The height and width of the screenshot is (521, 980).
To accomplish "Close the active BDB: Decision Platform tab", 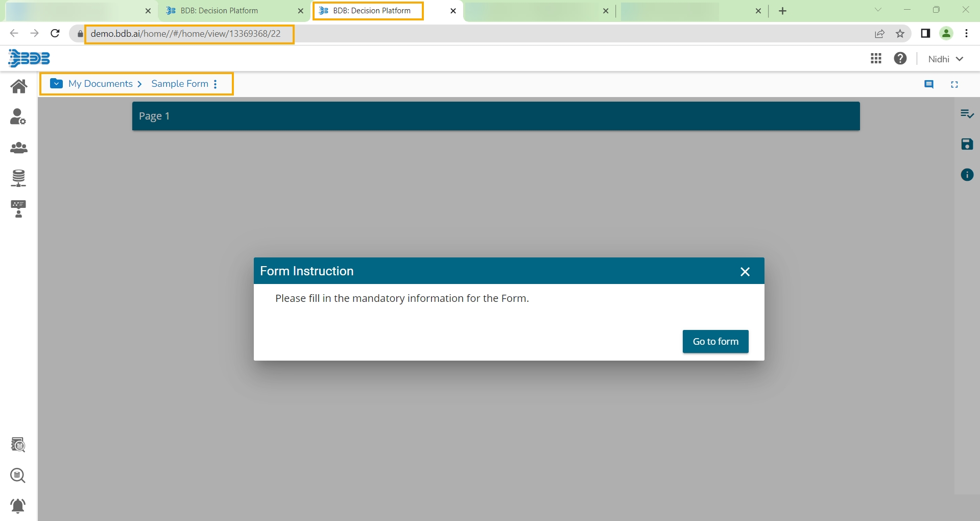I will click(x=453, y=11).
